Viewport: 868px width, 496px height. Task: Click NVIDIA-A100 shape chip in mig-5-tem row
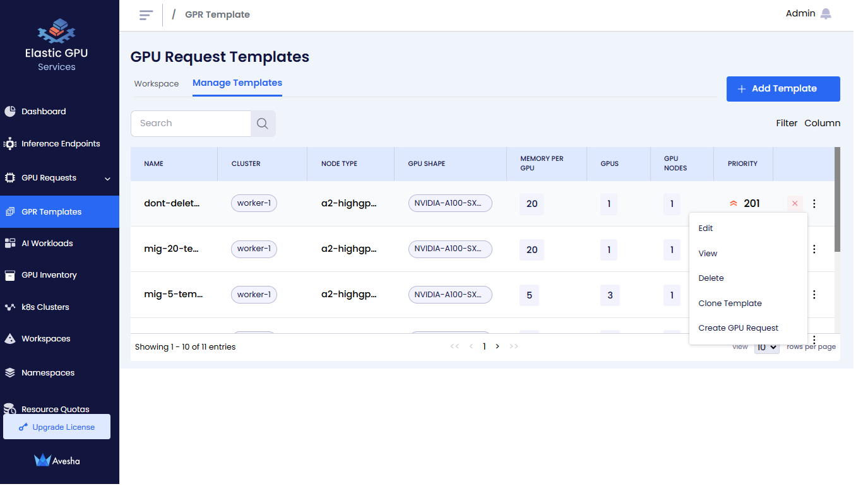point(450,295)
